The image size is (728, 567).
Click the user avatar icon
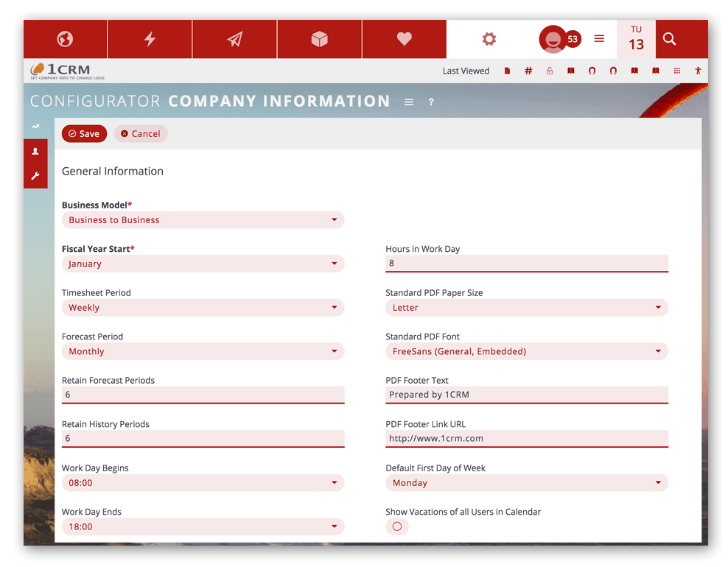tap(553, 39)
